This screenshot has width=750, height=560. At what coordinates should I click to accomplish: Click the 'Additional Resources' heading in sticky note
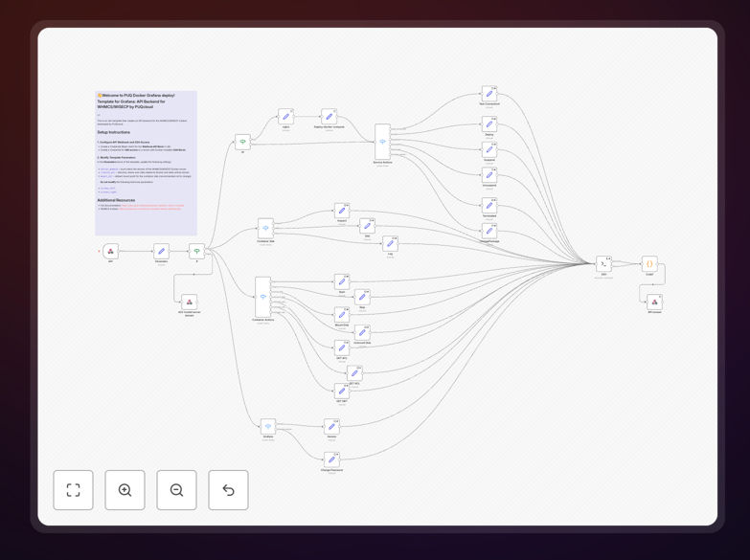116,200
